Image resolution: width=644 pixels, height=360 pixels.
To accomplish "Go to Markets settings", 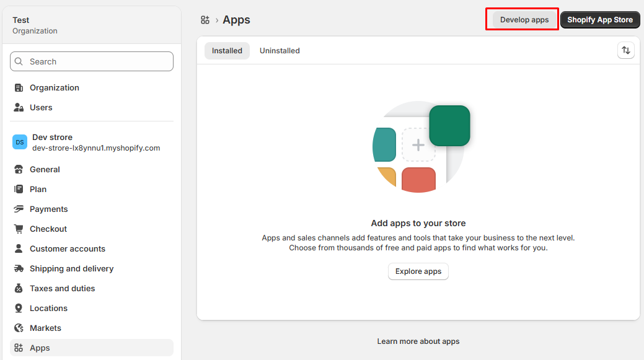I will tap(92, 328).
